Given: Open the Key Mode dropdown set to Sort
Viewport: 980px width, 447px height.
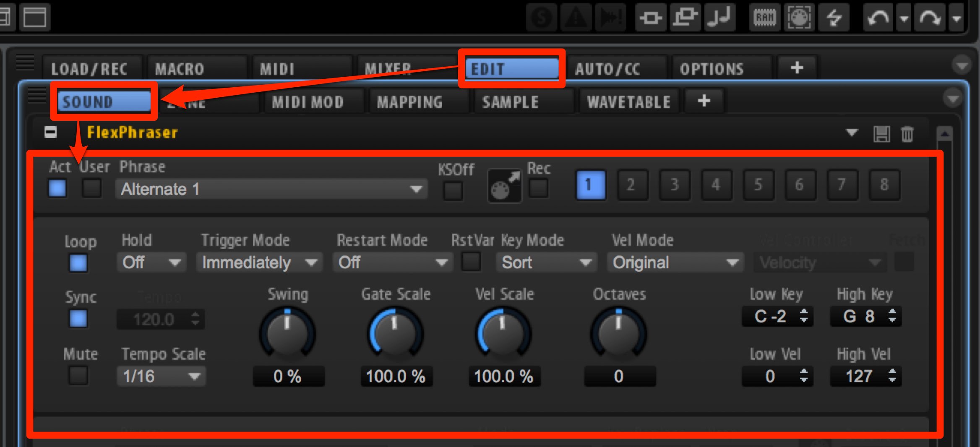Looking at the screenshot, I should pos(546,262).
